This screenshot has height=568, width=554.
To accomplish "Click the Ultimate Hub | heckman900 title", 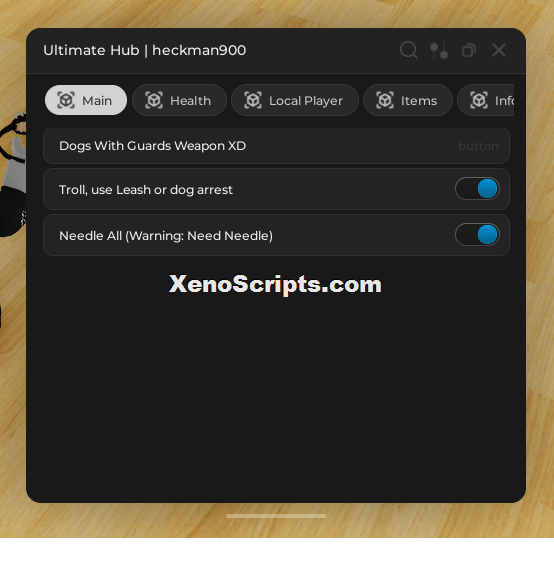I will coord(145,50).
